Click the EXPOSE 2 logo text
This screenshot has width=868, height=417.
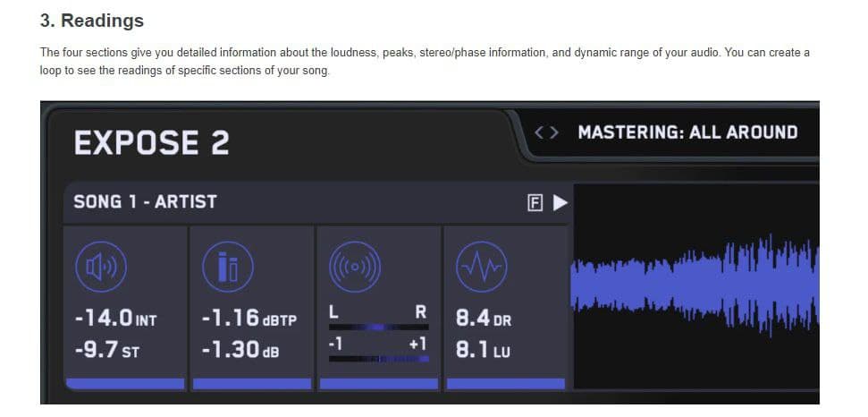[151, 143]
